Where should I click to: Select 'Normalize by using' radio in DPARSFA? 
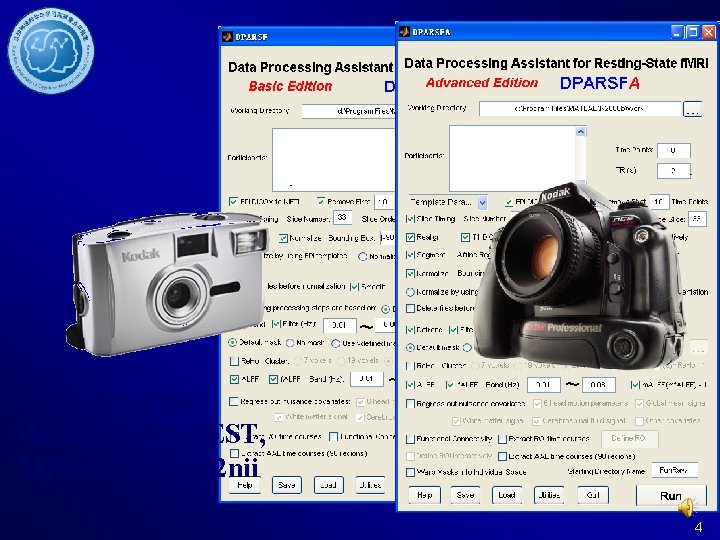pyautogui.click(x=410, y=292)
